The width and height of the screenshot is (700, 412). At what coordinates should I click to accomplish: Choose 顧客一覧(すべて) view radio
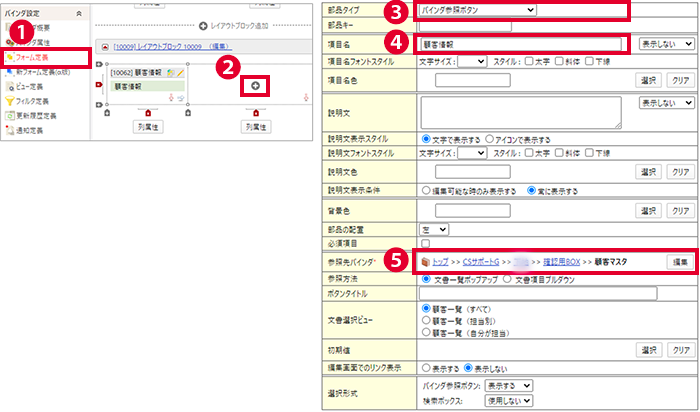coord(426,309)
